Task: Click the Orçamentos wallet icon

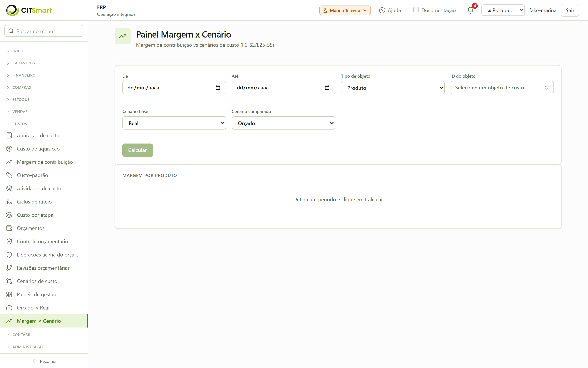Action: point(9,228)
